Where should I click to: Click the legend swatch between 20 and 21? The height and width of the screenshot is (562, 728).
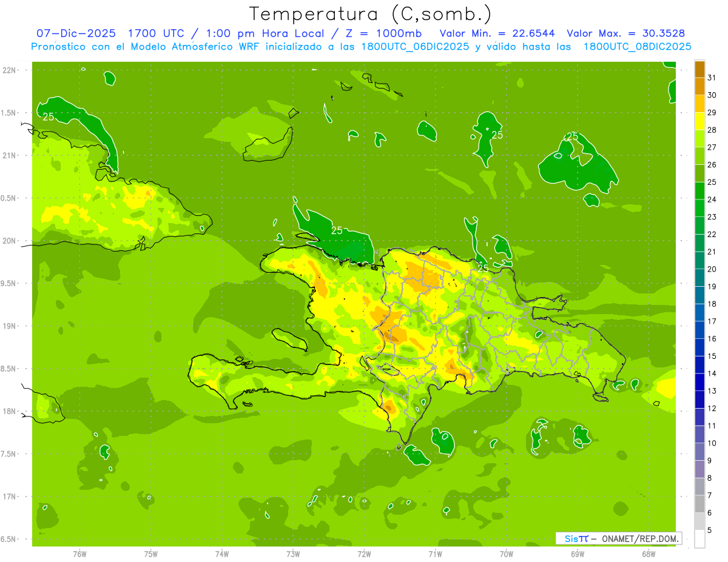click(x=699, y=260)
